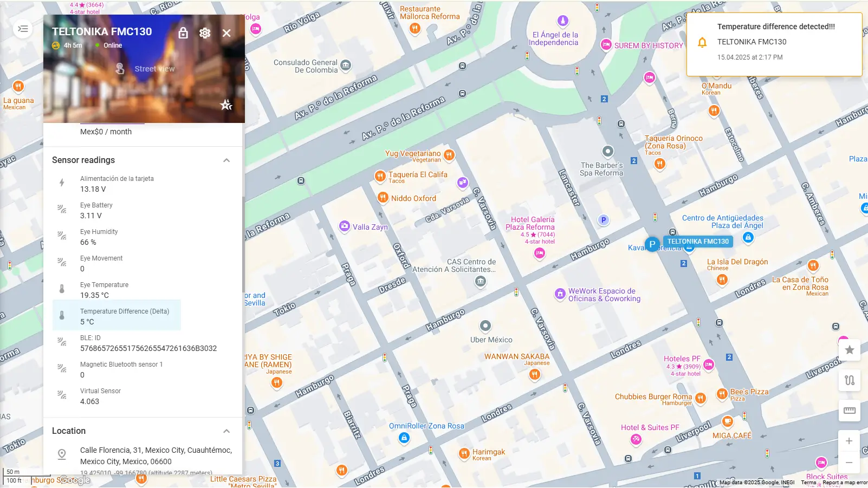The width and height of the screenshot is (868, 488).
Task: Click the Hoteles PF hotel pin
Action: tap(709, 365)
